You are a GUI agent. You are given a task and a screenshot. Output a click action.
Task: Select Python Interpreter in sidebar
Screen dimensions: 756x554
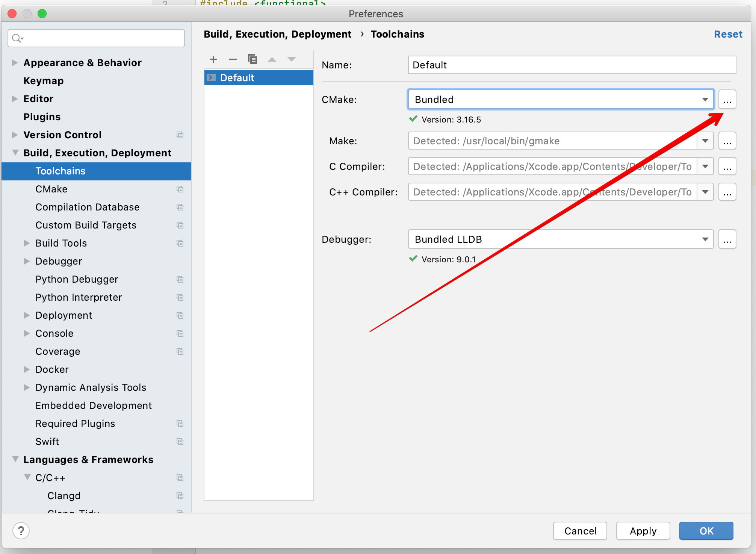(79, 297)
